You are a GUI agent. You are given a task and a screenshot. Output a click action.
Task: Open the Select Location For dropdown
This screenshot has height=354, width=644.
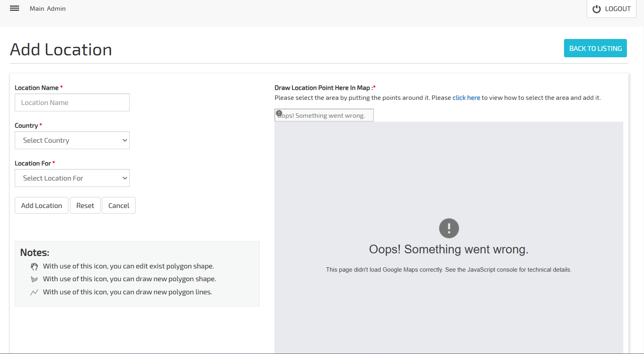click(x=72, y=178)
